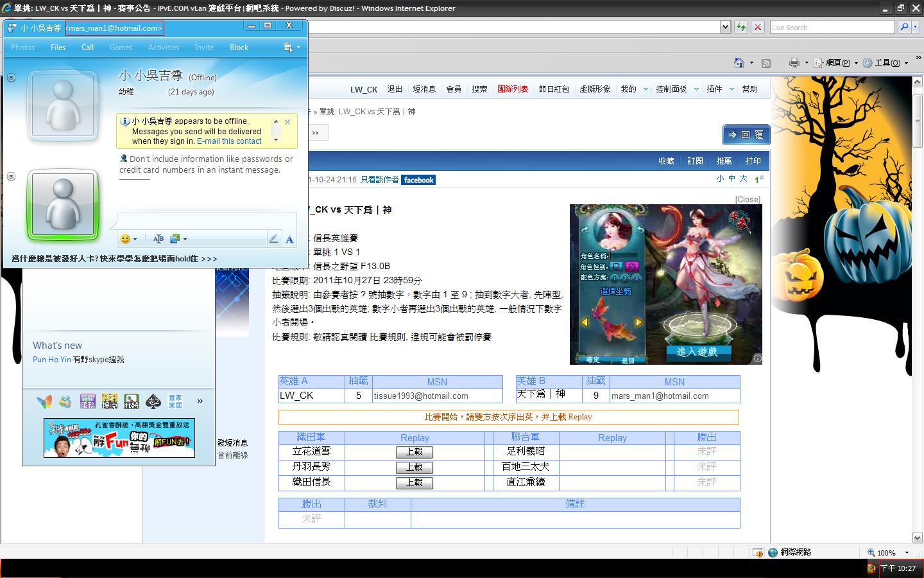Viewport: 924px width, 578px height.
Task: Click the IE home icon
Action: [739, 62]
